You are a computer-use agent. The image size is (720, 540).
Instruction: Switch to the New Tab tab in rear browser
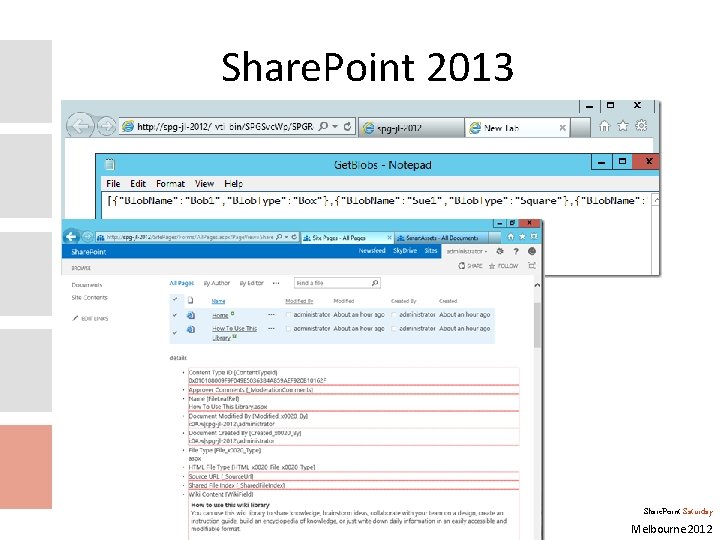click(517, 128)
